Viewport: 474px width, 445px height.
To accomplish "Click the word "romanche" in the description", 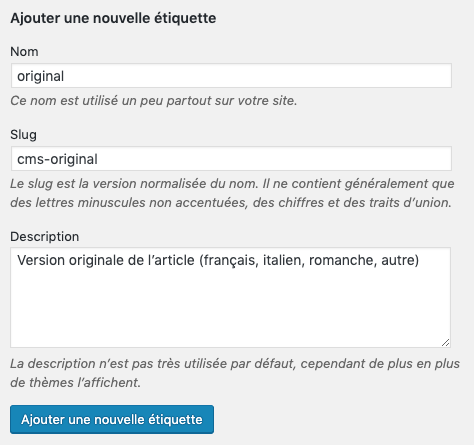I will (343, 260).
